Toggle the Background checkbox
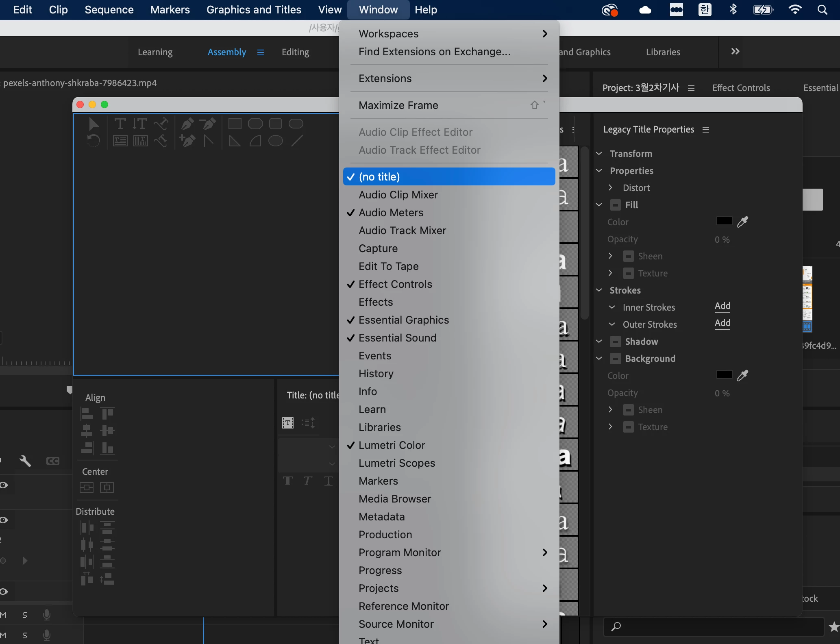 coord(616,359)
